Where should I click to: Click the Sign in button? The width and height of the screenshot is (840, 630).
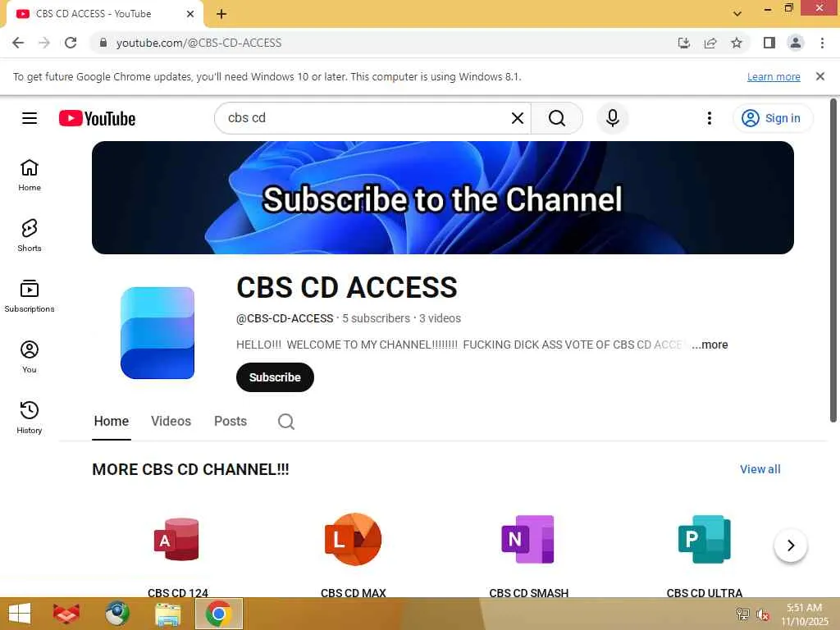pos(773,118)
